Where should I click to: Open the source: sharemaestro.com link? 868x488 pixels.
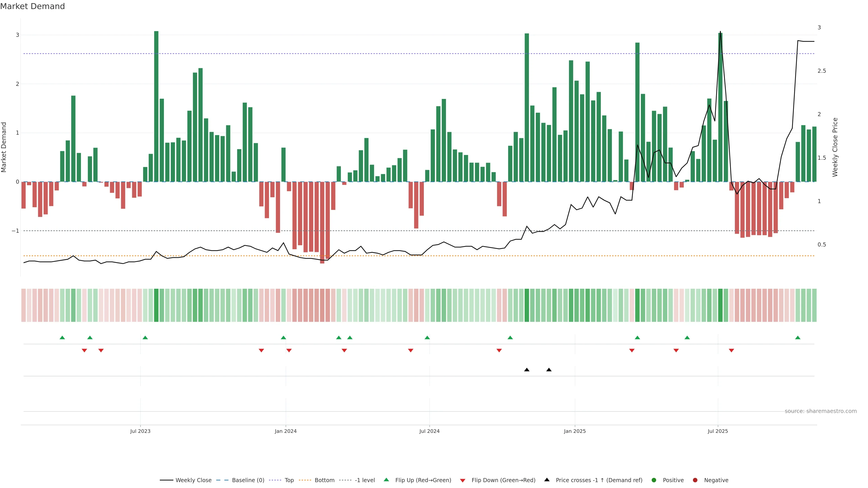coord(821,411)
